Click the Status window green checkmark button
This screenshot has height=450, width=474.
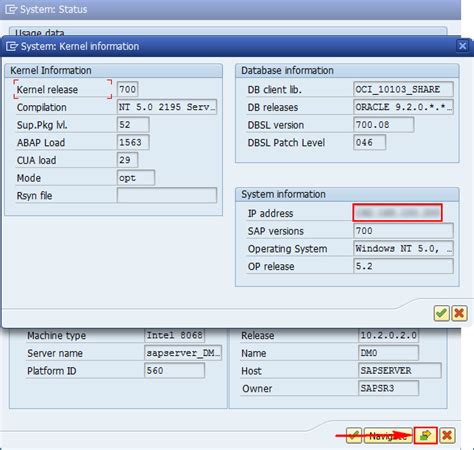(x=354, y=435)
